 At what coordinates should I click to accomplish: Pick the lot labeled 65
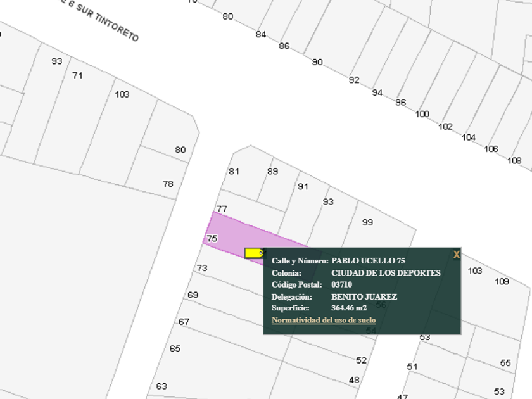[x=175, y=348]
